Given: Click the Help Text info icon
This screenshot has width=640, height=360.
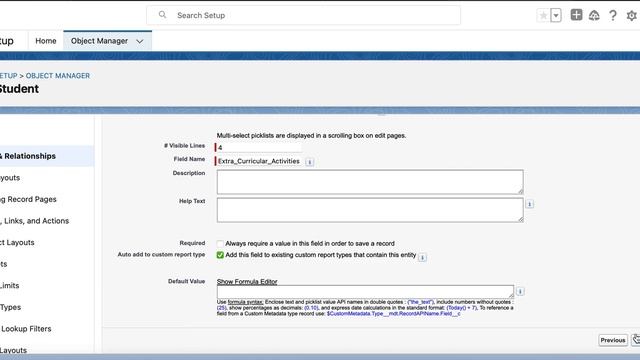Looking at the screenshot, I should (529, 204).
